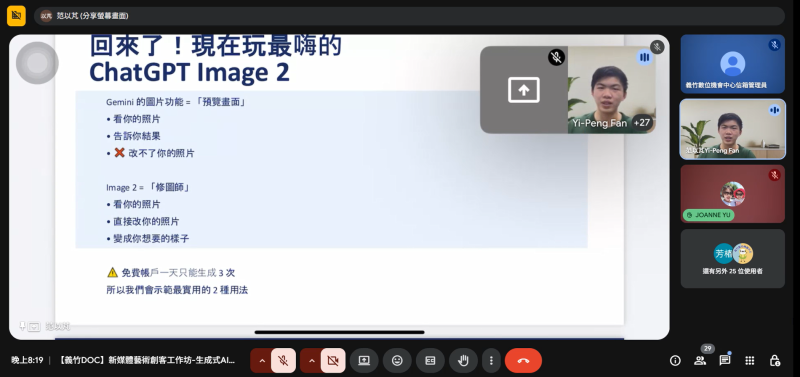The image size is (800, 377).
Task: Click the muted mic icon on floating preview
Action: [x=556, y=57]
